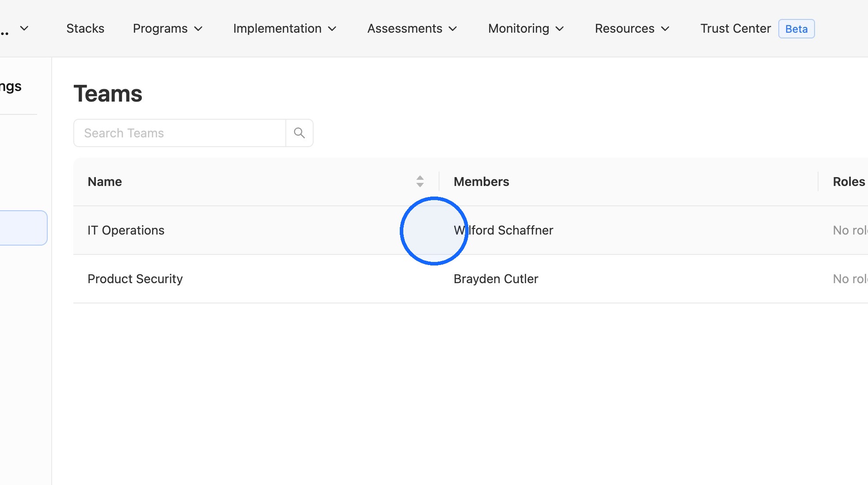Open the Trust Center page
The image size is (868, 485).
point(735,28)
